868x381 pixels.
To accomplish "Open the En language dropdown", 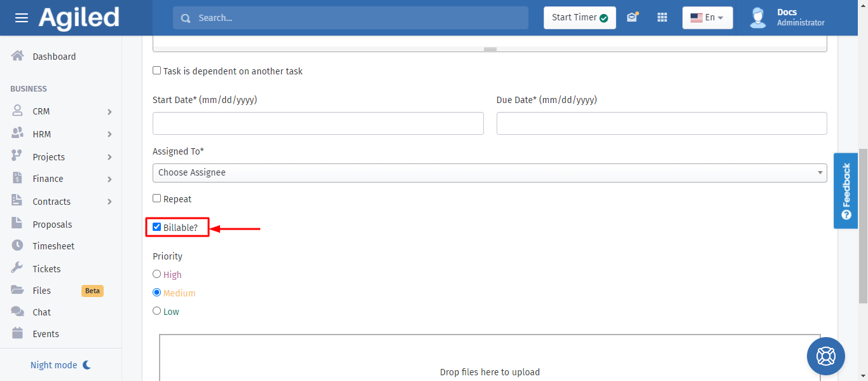I will click(707, 18).
